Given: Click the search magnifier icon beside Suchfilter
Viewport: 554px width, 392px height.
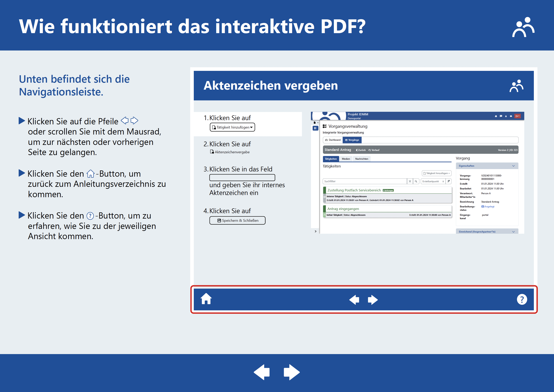Looking at the screenshot, I should 416,181.
